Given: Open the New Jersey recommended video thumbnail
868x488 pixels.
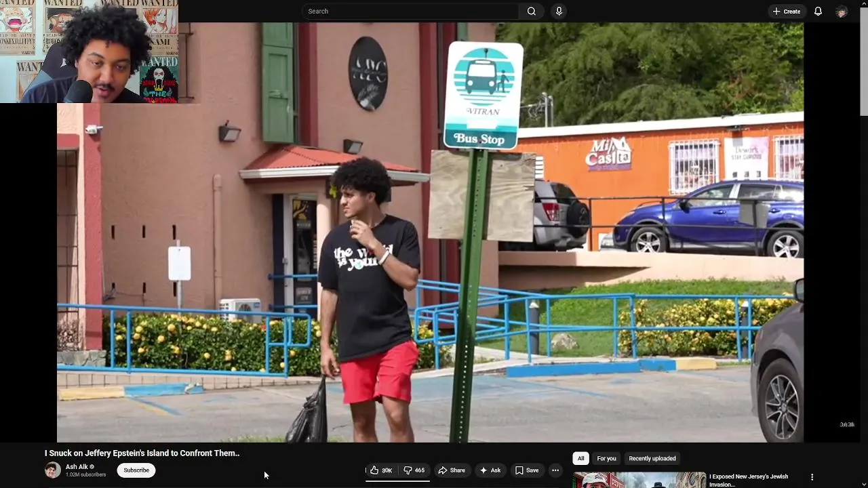Looking at the screenshot, I should pos(639,480).
